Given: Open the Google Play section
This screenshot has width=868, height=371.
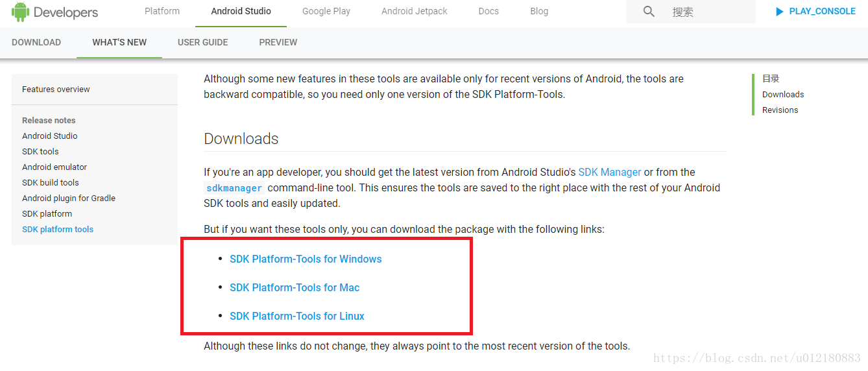Looking at the screenshot, I should [326, 11].
